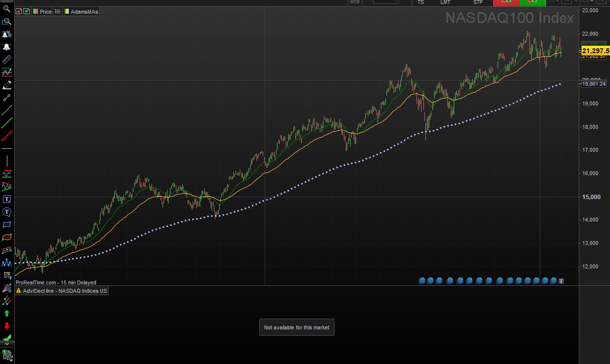Image resolution: width=610 pixels, height=364 pixels.
Task: Pick the ellipse drawing tool
Action: coord(7,237)
